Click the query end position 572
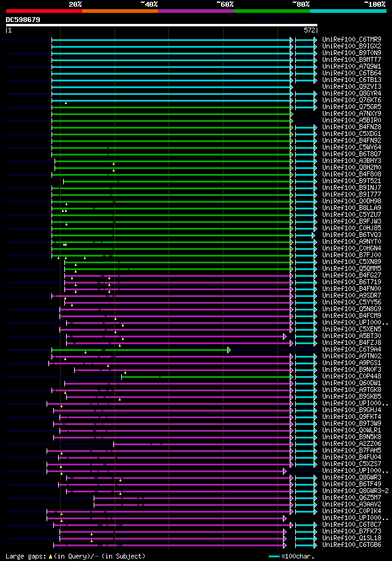The image size is (392, 561). pyautogui.click(x=309, y=31)
